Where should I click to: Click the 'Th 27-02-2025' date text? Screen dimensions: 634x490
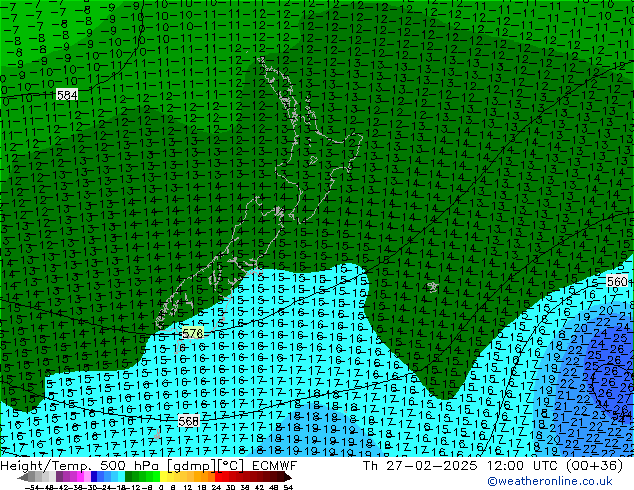tap(420, 466)
